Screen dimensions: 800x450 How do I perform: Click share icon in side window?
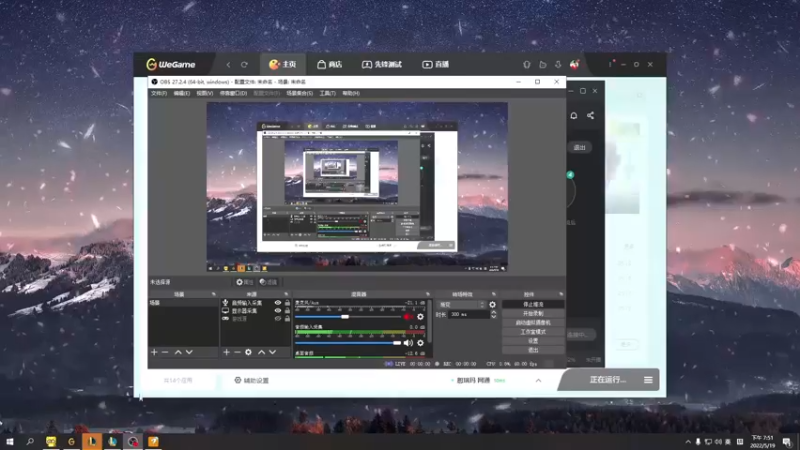click(x=590, y=115)
